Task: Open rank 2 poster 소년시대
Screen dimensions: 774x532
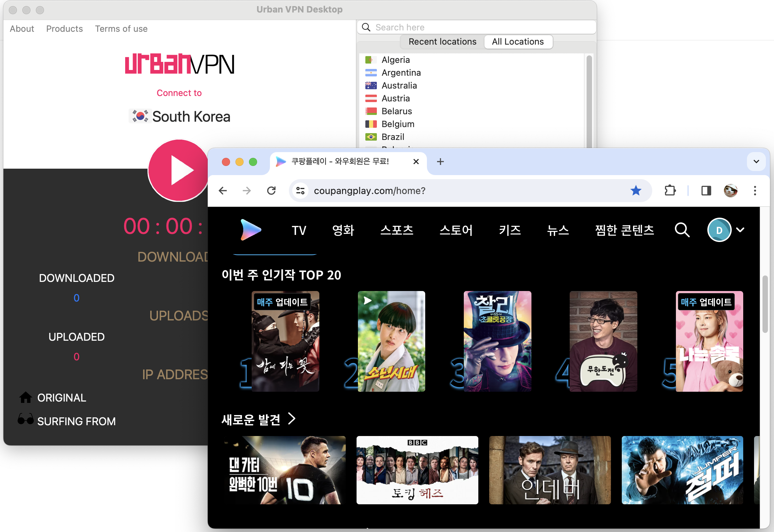Action: tap(391, 341)
